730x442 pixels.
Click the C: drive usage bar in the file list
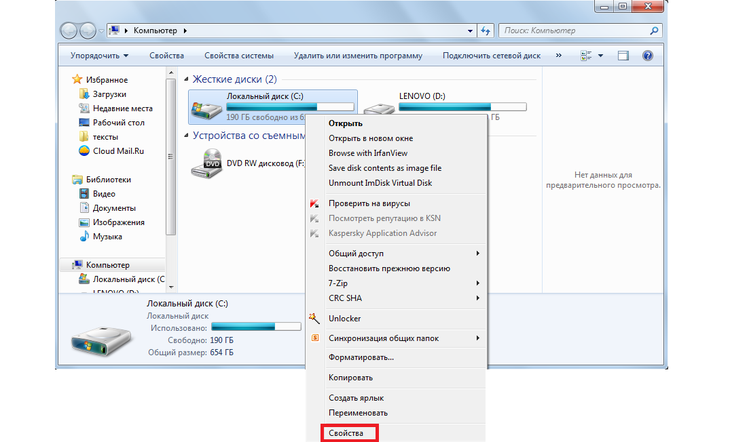290,107
